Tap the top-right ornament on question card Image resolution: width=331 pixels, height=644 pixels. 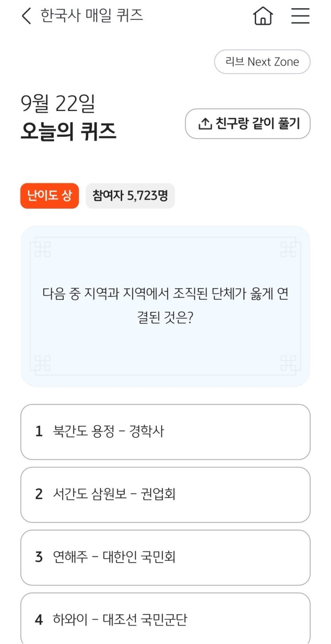point(289,249)
